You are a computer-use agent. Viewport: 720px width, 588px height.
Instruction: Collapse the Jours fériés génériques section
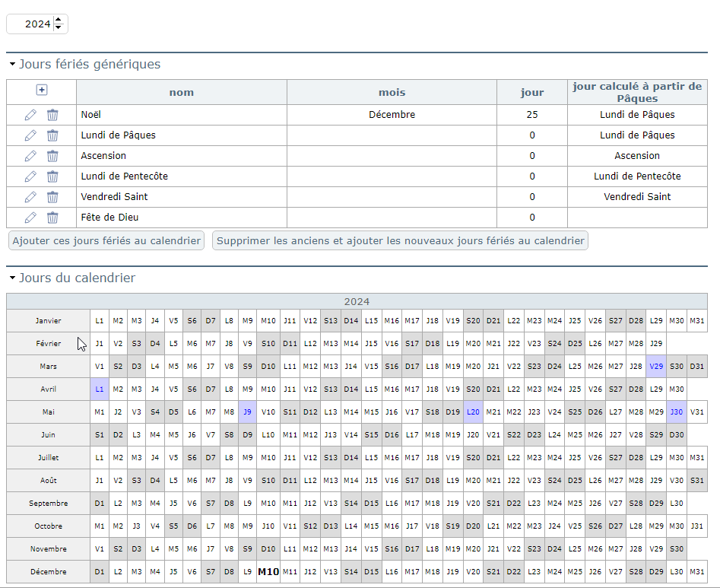pos(12,65)
